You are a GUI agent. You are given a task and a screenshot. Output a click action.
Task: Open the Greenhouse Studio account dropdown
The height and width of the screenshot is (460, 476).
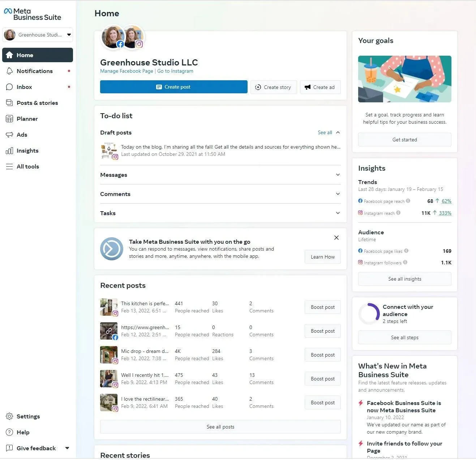pyautogui.click(x=38, y=35)
